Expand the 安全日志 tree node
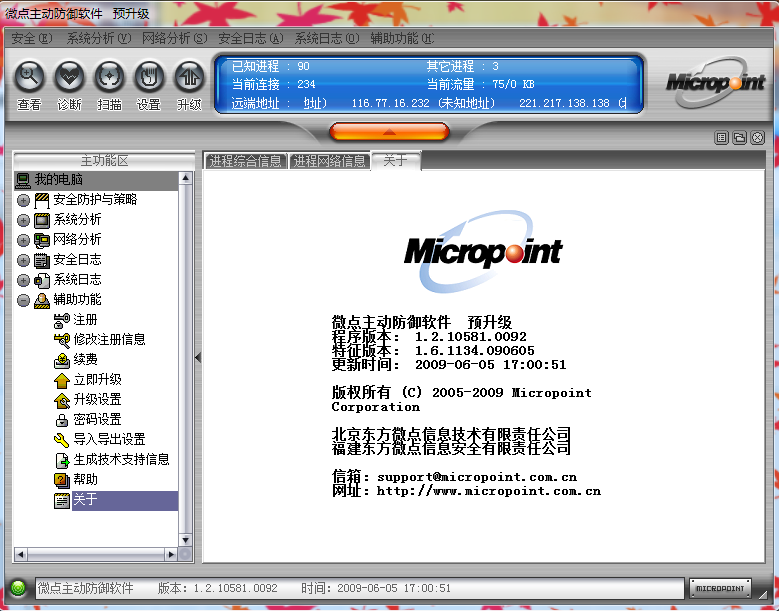The width and height of the screenshot is (779, 611). point(23,260)
